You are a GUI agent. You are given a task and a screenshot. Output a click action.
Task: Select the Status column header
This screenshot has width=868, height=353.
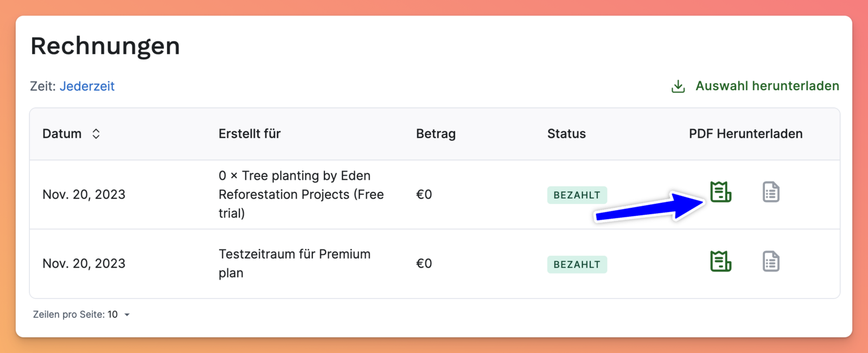point(566,134)
